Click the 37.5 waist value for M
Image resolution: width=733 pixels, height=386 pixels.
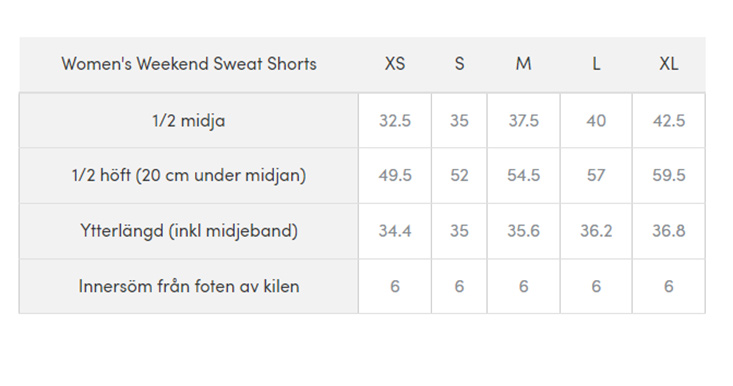click(x=523, y=121)
